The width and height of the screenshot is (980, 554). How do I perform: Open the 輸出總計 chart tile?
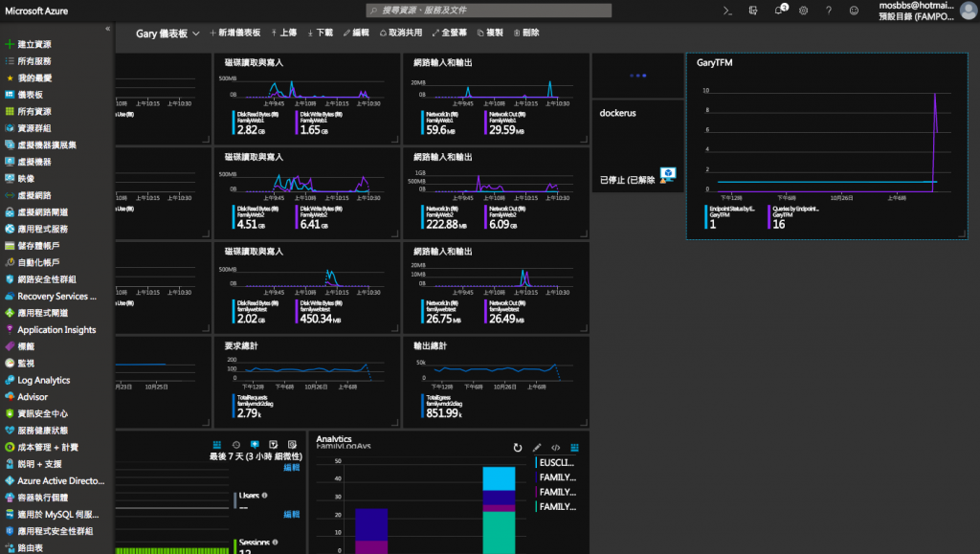[x=497, y=382]
